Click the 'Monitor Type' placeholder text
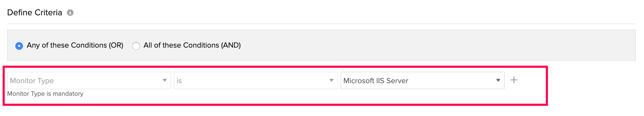The width and height of the screenshot is (644, 116). (x=32, y=81)
